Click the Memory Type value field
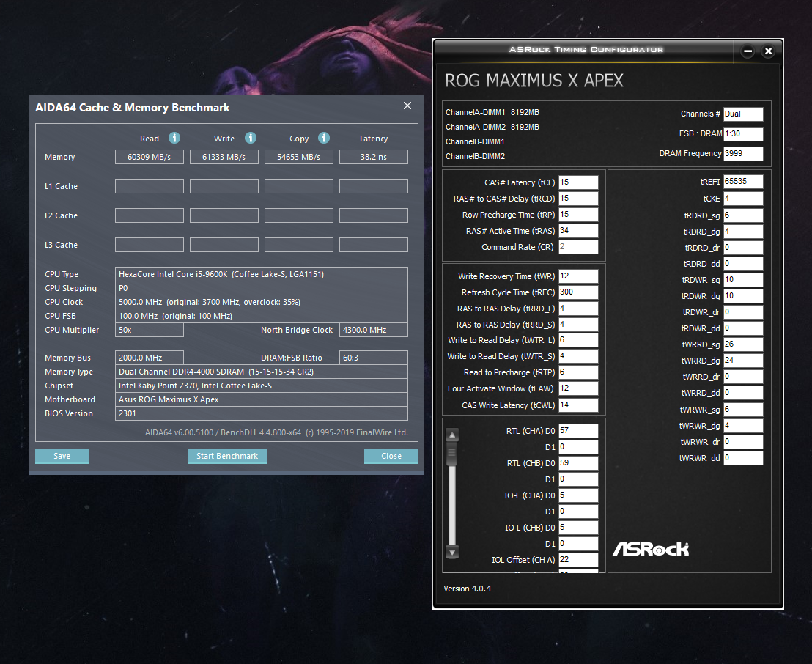Viewport: 812px width, 664px height. point(262,372)
